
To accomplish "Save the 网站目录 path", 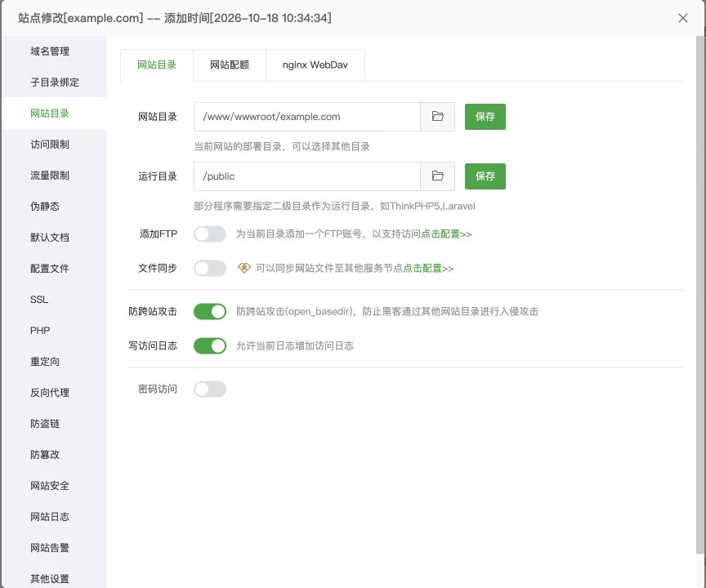I will [485, 117].
